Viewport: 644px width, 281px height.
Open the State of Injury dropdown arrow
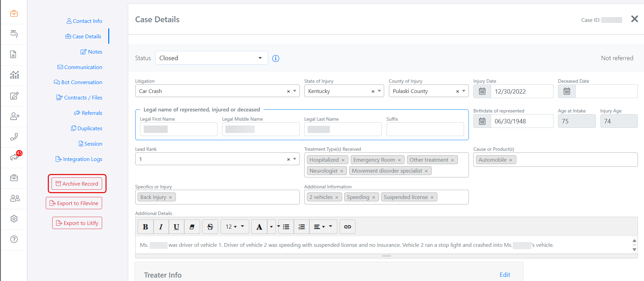click(x=379, y=91)
